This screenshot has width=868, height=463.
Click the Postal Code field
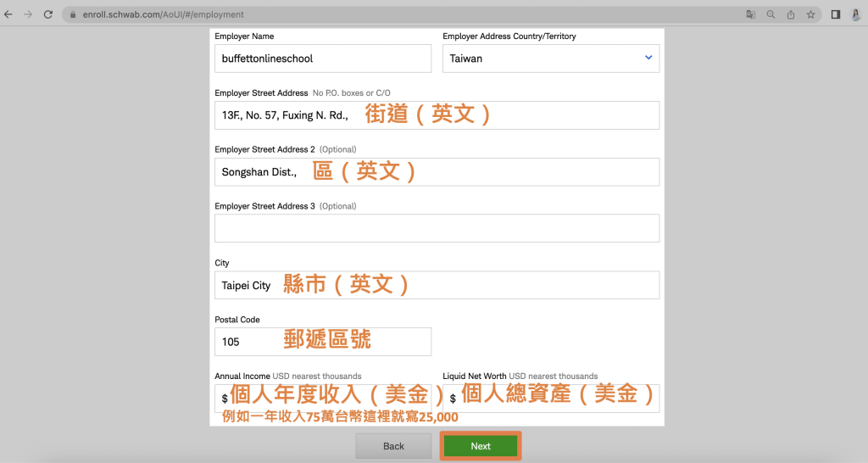(x=323, y=342)
